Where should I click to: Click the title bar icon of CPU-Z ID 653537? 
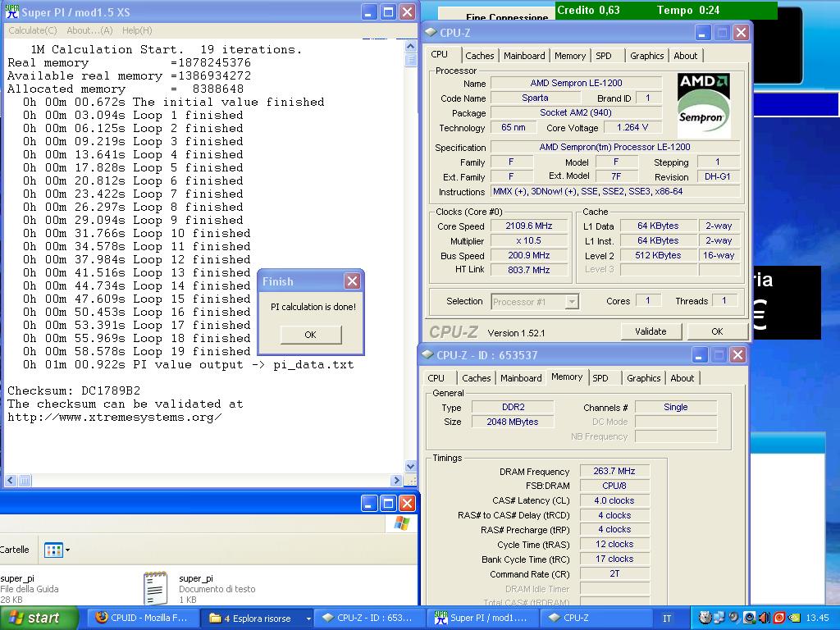pos(428,354)
